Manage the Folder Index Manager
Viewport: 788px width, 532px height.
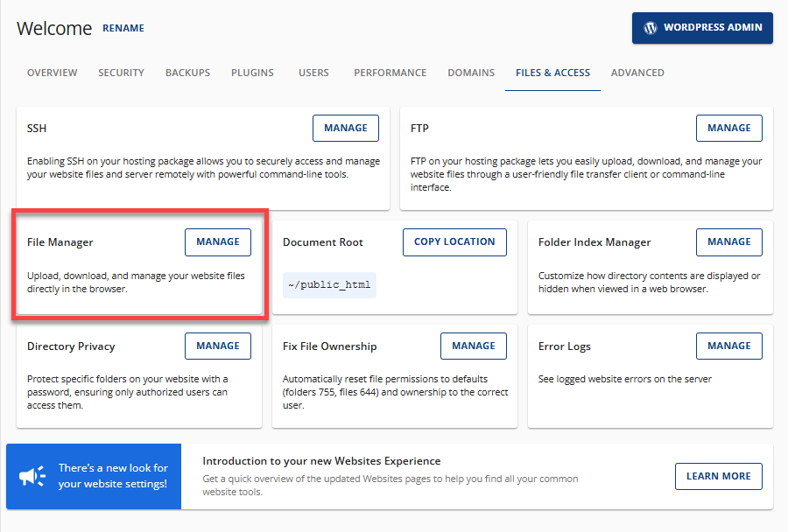pyautogui.click(x=728, y=242)
